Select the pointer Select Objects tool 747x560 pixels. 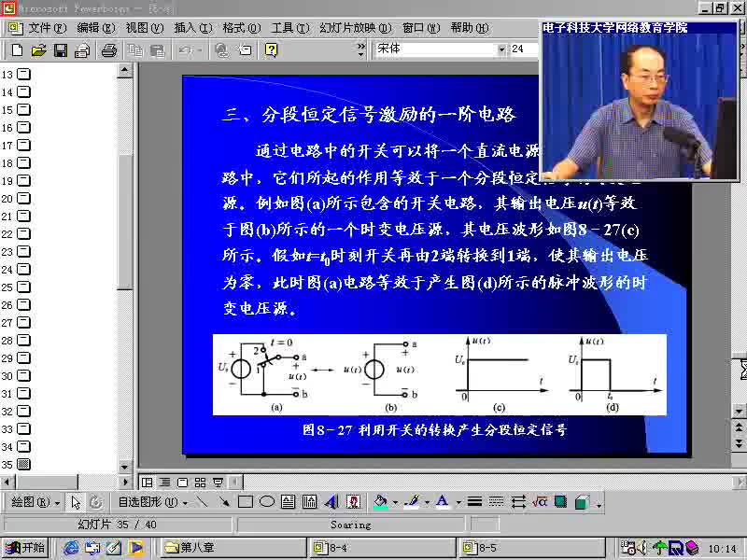(76, 502)
